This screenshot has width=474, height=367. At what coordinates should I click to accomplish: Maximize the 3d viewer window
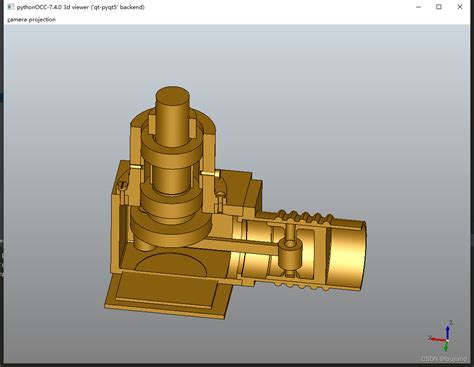[439, 7]
